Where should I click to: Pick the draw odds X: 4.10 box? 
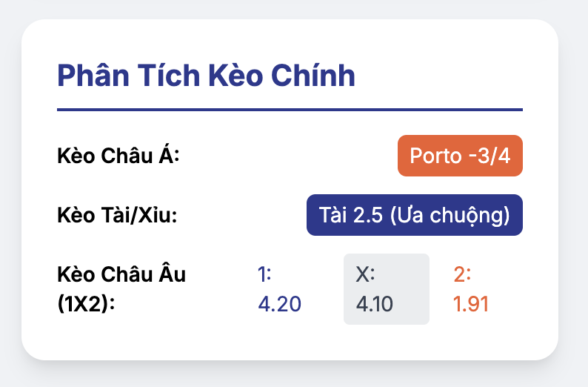pos(387,289)
